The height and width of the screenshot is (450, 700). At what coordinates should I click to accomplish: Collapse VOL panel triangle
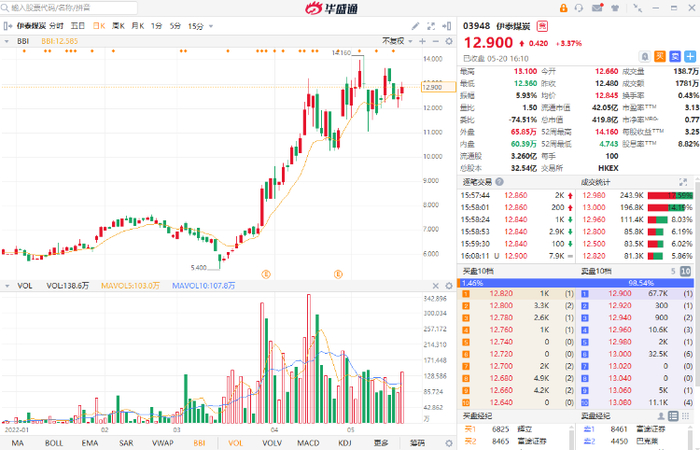coord(7,286)
